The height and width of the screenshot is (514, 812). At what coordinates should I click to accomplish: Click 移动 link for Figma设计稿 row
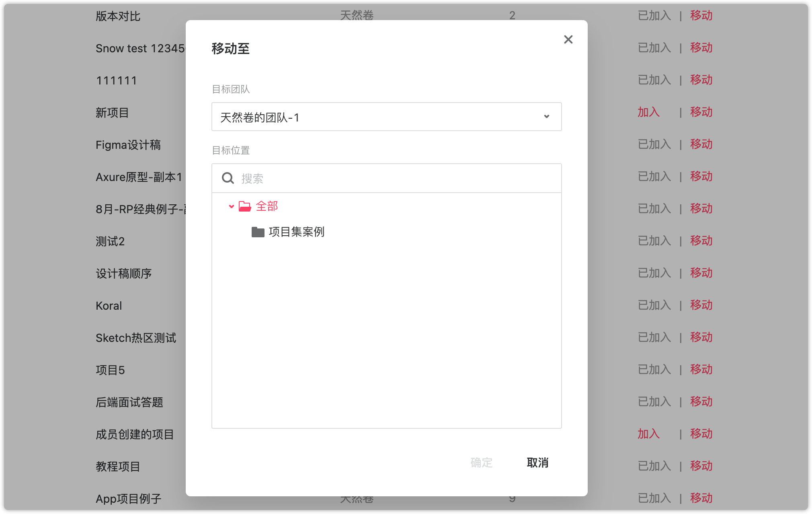(x=701, y=144)
